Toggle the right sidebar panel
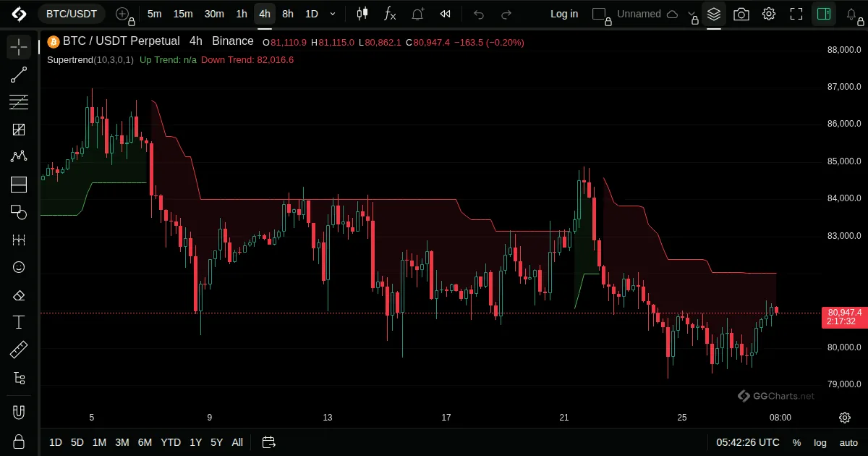This screenshot has height=456, width=868. (x=823, y=14)
